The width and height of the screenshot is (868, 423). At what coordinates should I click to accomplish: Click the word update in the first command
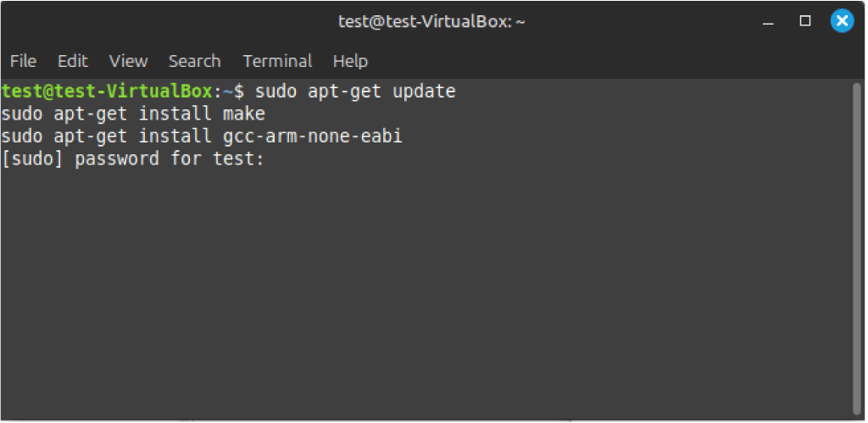[424, 92]
